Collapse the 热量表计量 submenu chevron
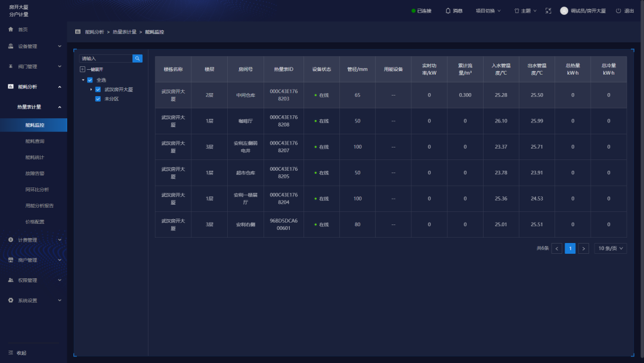The height and width of the screenshot is (363, 644). point(60,107)
